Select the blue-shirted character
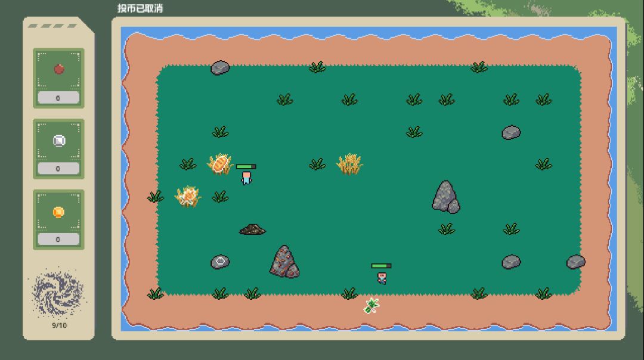644x360 pixels. tap(246, 178)
